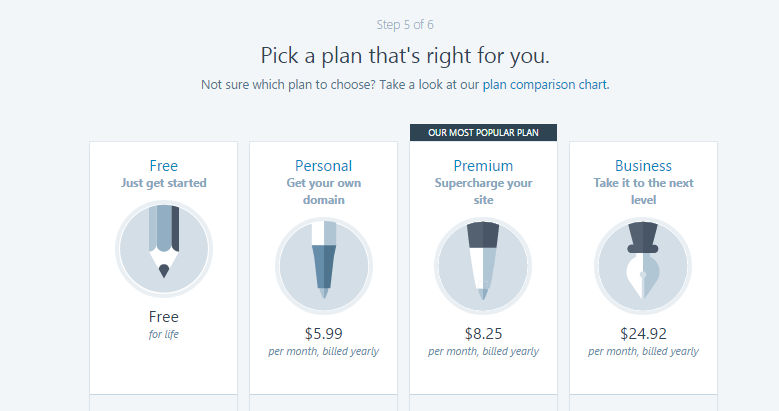Click the Free plan pencil icon

pyautogui.click(x=164, y=249)
